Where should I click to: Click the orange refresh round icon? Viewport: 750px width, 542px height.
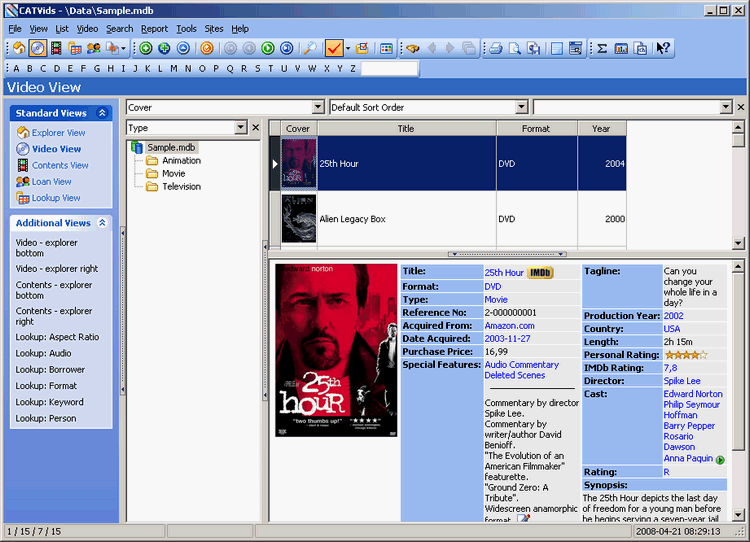coord(207,48)
